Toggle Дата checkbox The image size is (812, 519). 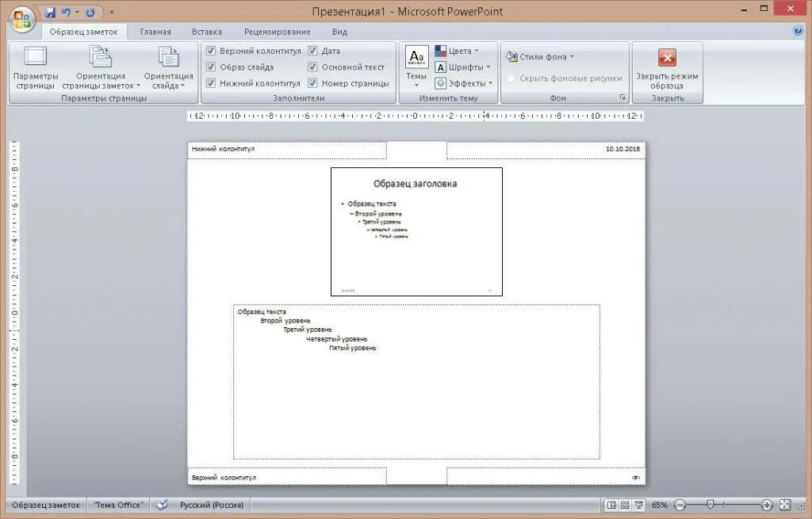coord(312,51)
